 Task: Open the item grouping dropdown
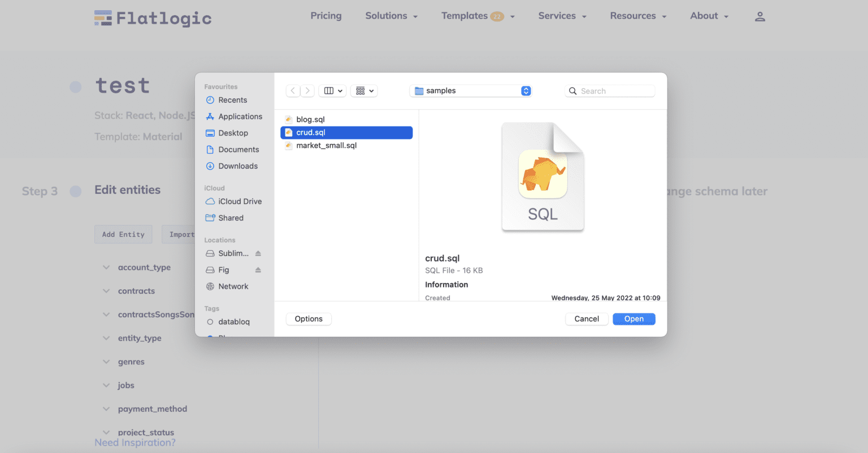tap(364, 91)
